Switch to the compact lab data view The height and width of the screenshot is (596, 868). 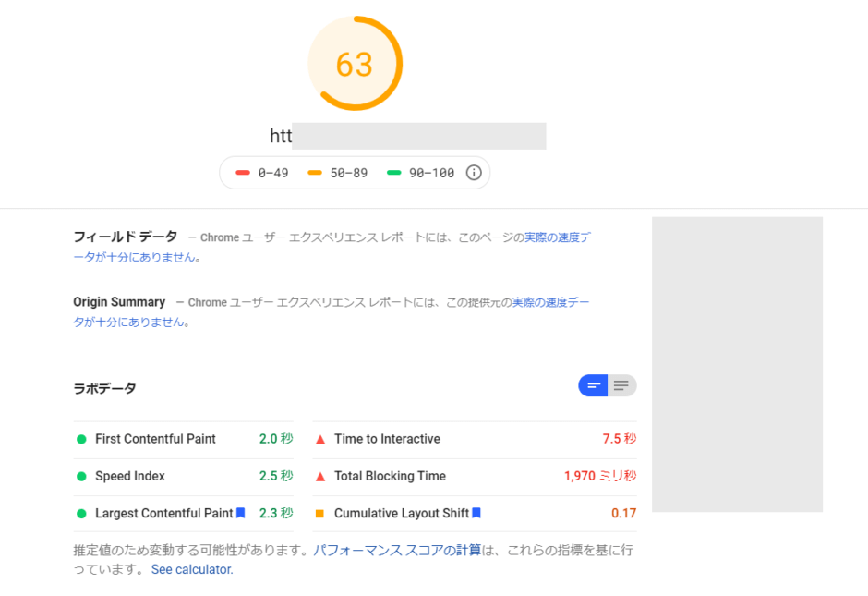593,385
